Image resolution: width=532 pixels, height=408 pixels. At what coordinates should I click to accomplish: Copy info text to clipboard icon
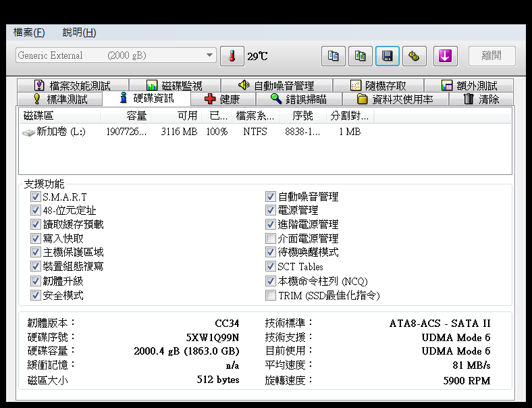[333, 56]
